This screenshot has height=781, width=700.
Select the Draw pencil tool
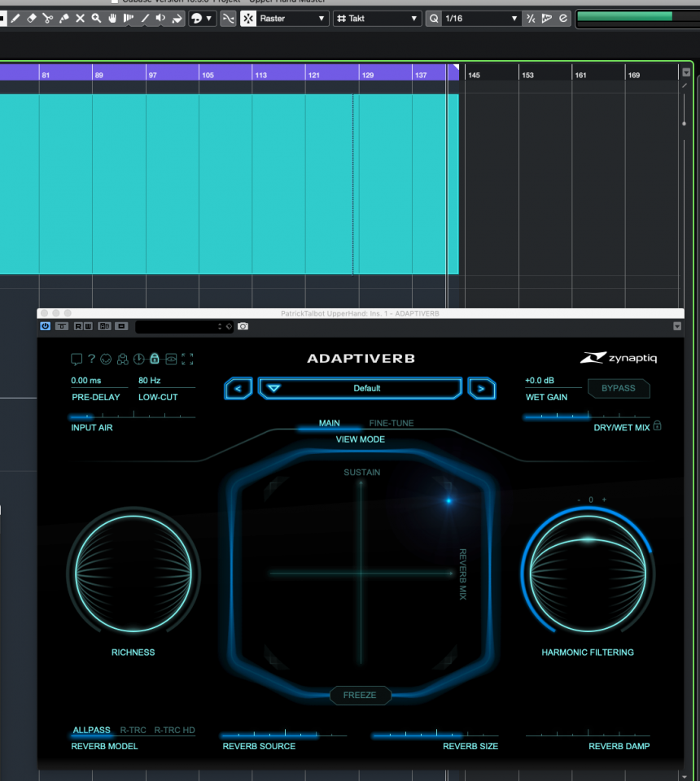click(x=15, y=19)
